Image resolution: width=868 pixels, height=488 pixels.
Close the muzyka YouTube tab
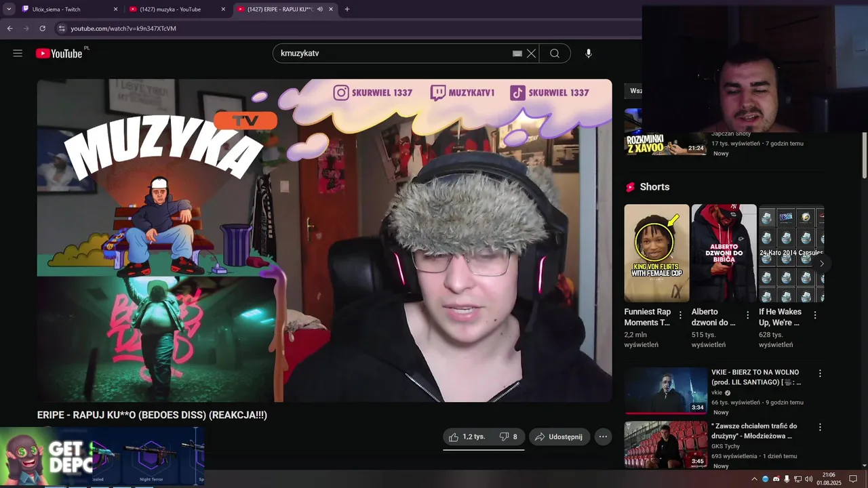coord(223,9)
